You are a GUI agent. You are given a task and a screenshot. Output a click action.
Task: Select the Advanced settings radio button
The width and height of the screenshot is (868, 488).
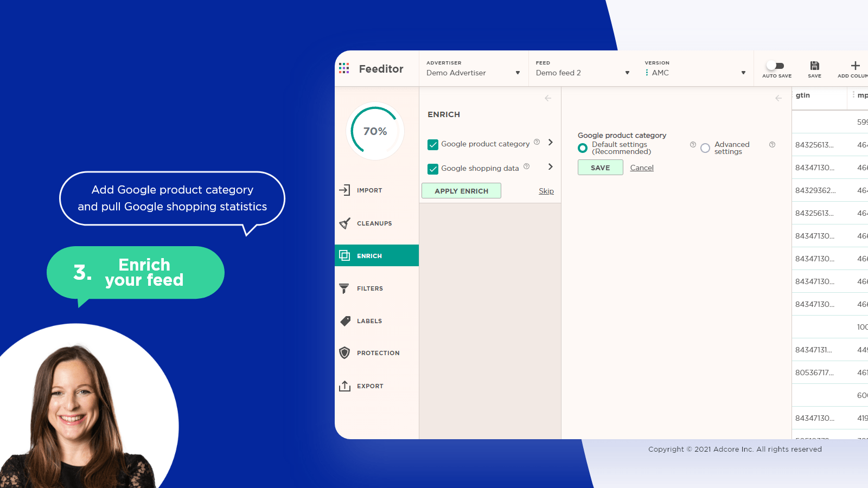tap(705, 148)
